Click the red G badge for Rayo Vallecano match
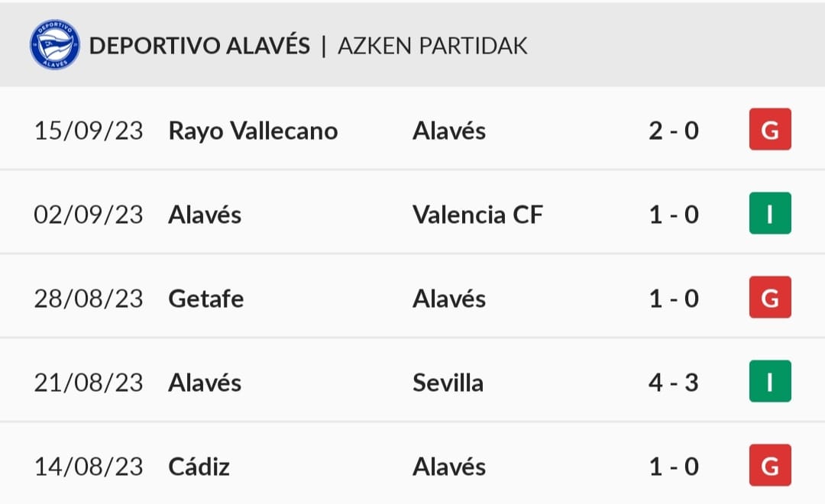The height and width of the screenshot is (504, 825). [770, 129]
